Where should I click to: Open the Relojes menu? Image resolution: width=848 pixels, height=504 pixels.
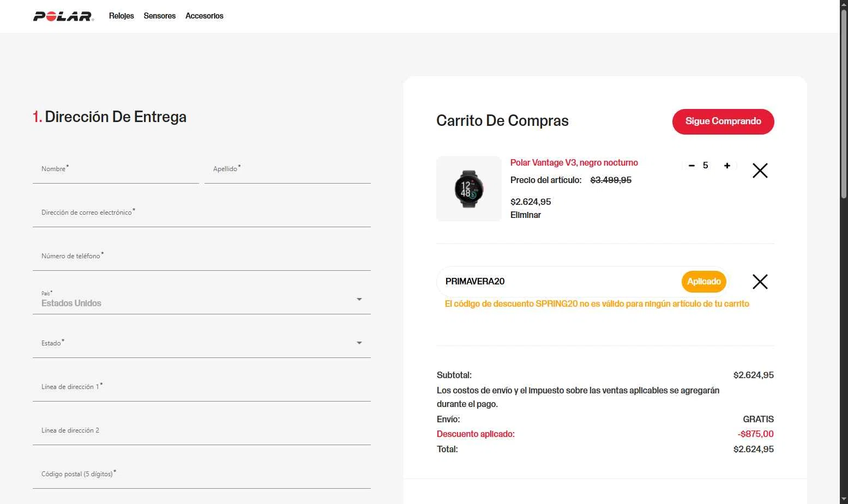pos(121,16)
